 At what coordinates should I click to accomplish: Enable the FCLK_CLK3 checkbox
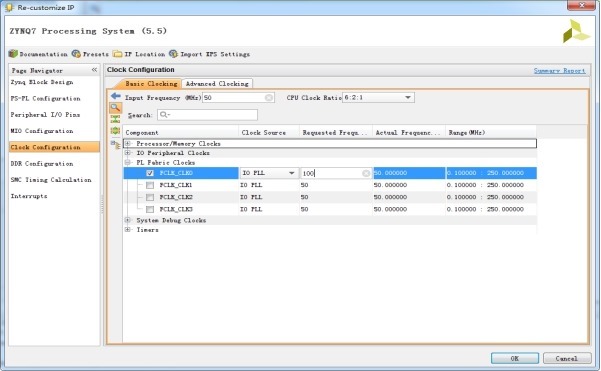coord(150,209)
